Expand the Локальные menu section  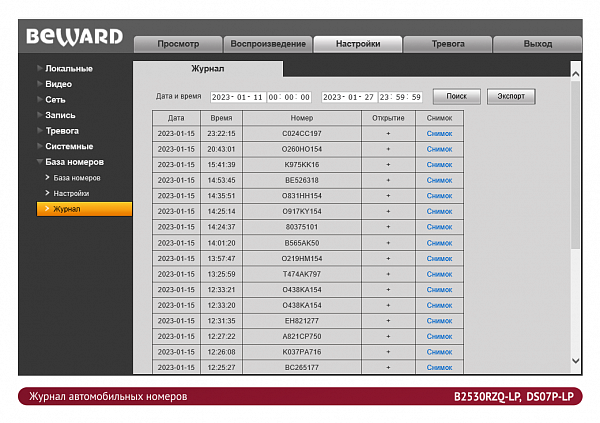[x=68, y=69]
